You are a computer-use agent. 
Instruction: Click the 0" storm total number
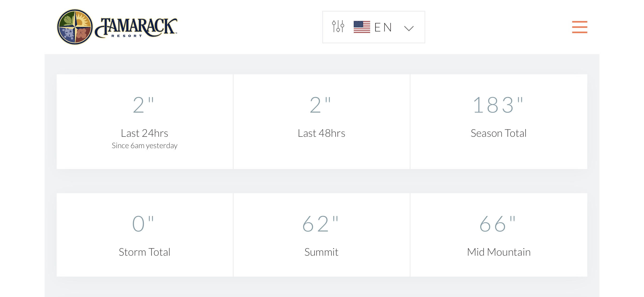coord(143,224)
